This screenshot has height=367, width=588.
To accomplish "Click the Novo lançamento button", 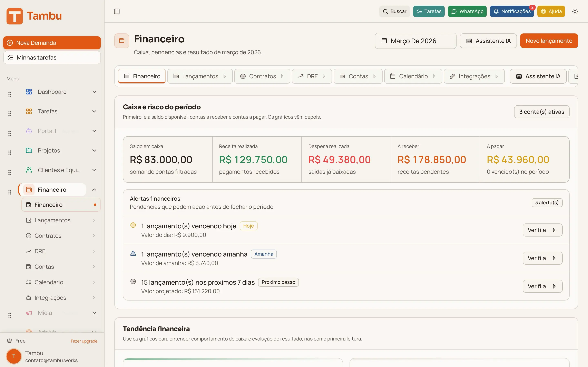I will point(549,41).
